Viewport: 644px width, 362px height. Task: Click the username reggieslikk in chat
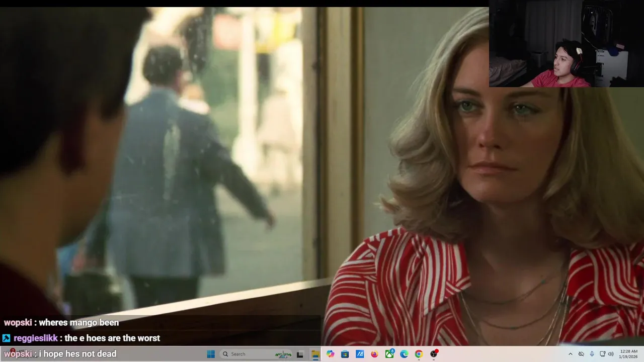[35, 338]
